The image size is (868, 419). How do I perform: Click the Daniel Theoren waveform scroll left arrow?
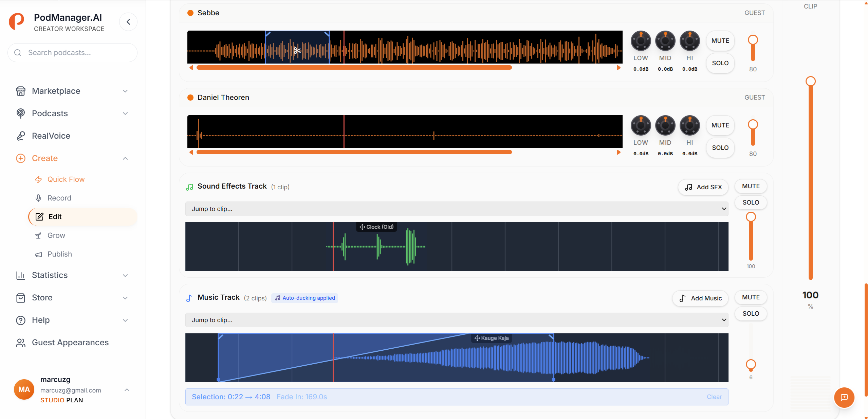coord(191,152)
